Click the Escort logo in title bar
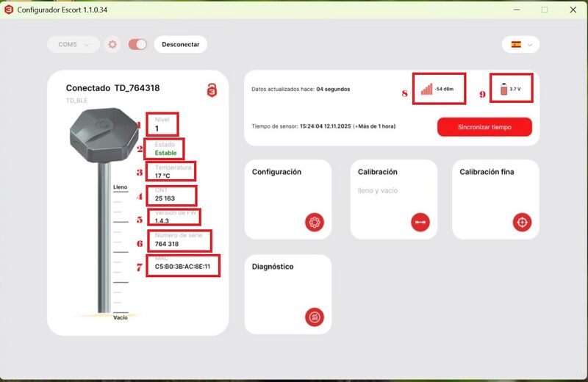588x382 pixels. coord(8,10)
